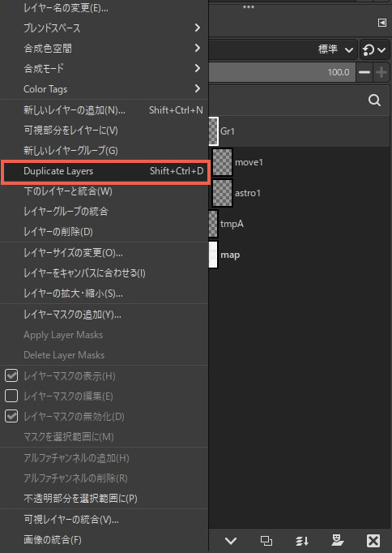Click the opacity slider showing 100.0
Screen dimensions: 392x553
click(282, 72)
